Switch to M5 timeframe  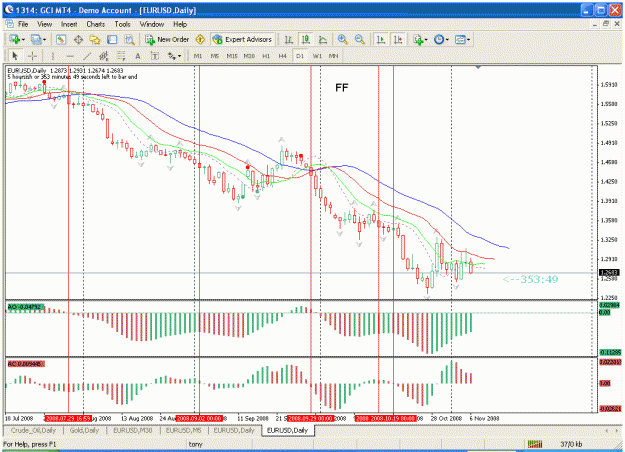[x=215, y=56]
